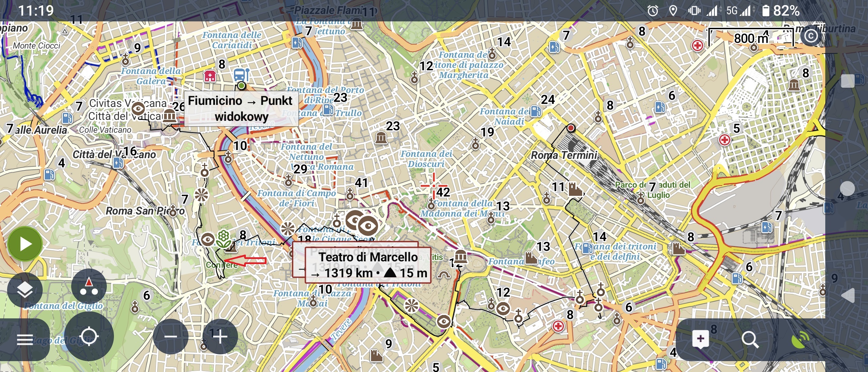Zoom out with the minus button
The width and height of the screenshot is (868, 372).
click(x=171, y=337)
